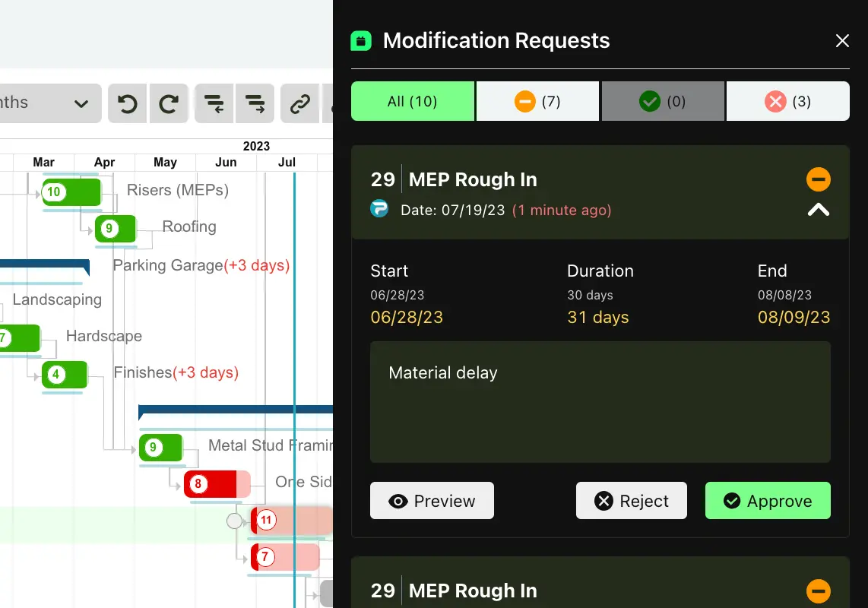The image size is (868, 608).
Task: Switch to the All (10) filter tab
Action: [x=413, y=100]
